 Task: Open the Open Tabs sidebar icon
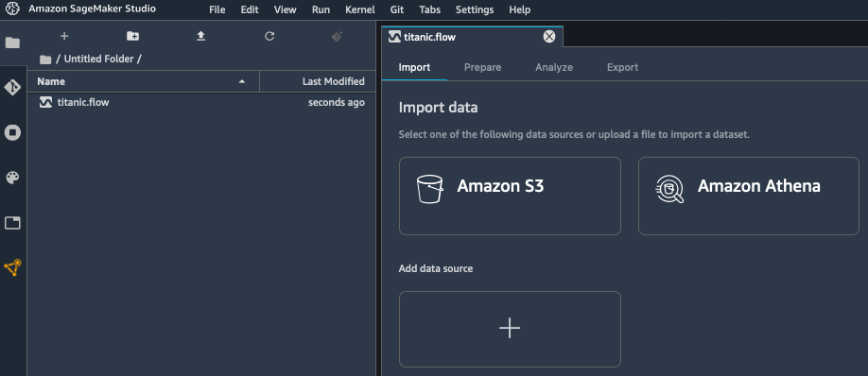(12, 223)
